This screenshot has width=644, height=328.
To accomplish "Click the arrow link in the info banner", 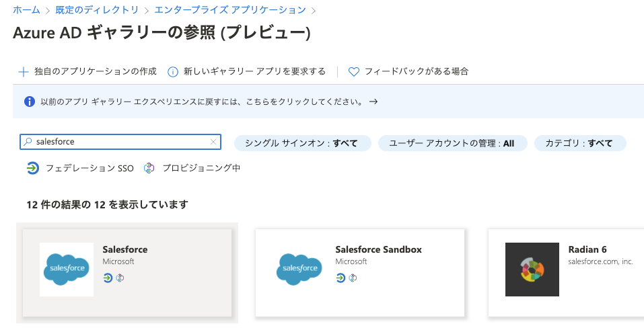I will point(373,102).
